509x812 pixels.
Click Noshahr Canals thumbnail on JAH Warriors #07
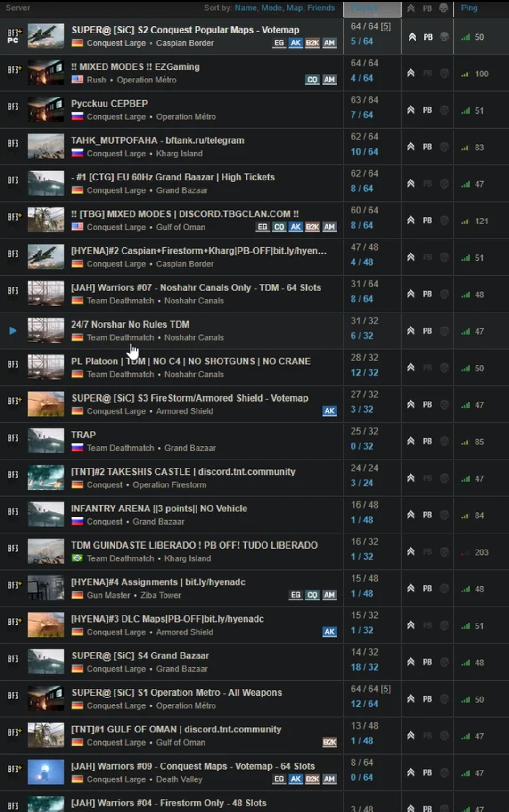point(46,294)
